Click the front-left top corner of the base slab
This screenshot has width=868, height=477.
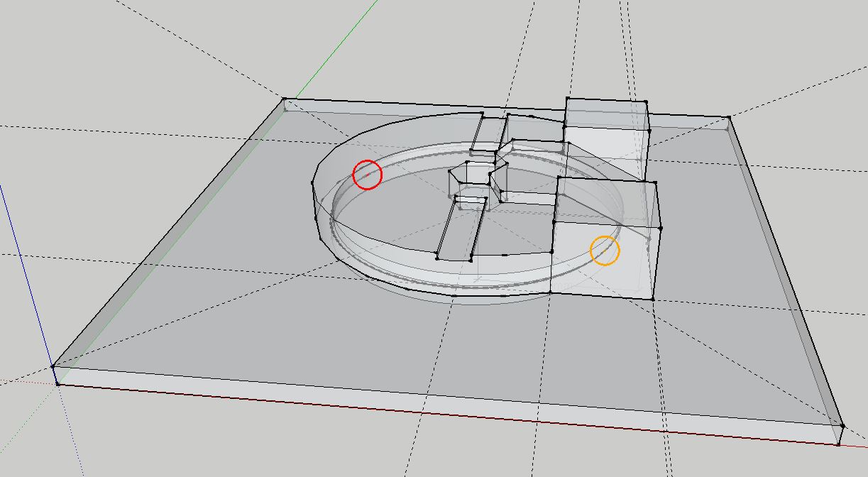tap(53, 367)
